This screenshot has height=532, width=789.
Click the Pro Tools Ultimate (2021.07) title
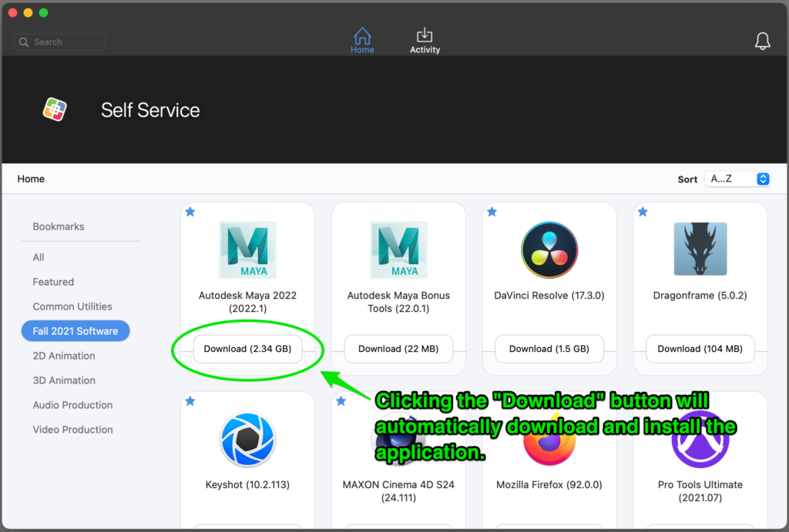coord(700,491)
